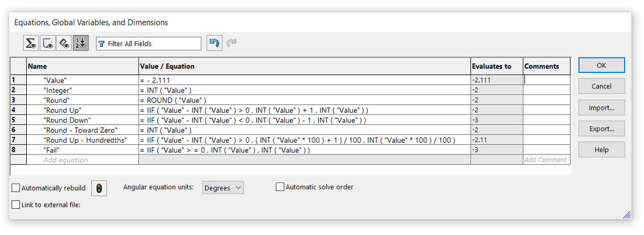Select the "Round Up" equation row name
Screen dimensions: 644x235
click(x=62, y=110)
